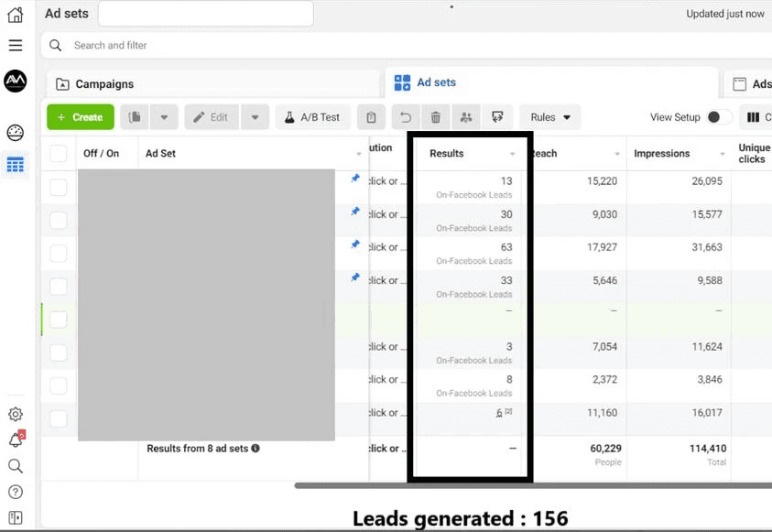Switch to the Ads tab

click(748, 84)
